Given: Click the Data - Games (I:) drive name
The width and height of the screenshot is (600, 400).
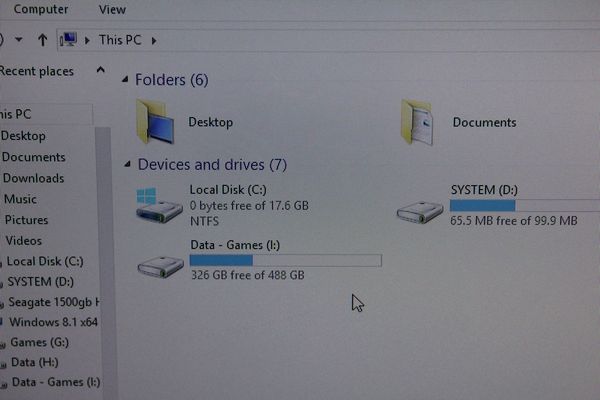Looking at the screenshot, I should tap(235, 245).
